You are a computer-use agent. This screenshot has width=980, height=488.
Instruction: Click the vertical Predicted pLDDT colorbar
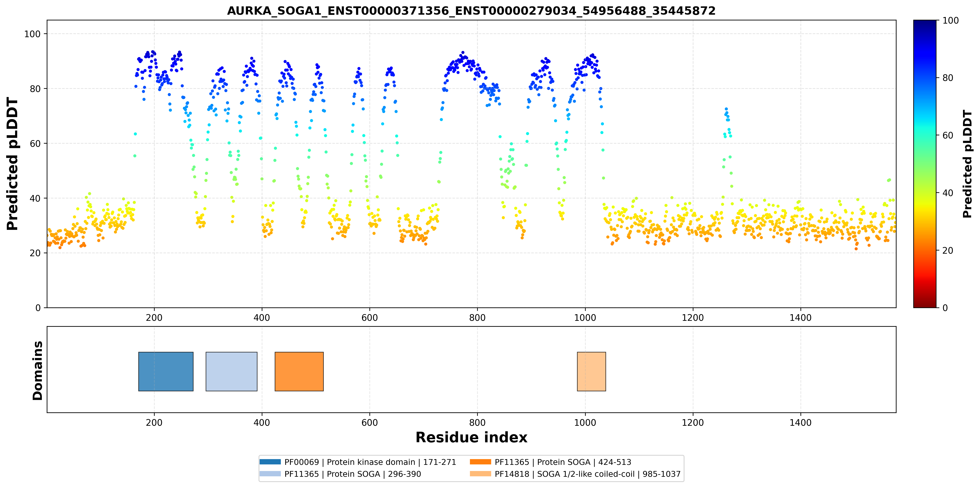925,164
